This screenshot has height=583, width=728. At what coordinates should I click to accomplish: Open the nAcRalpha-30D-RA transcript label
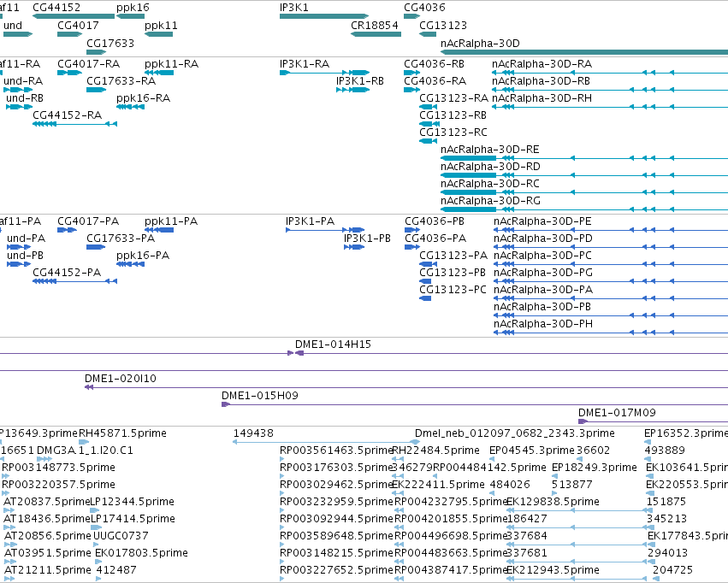click(542, 63)
